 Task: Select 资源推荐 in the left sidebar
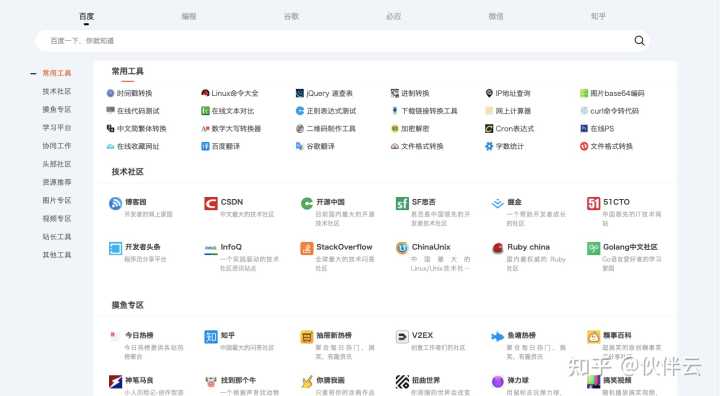tap(56, 182)
